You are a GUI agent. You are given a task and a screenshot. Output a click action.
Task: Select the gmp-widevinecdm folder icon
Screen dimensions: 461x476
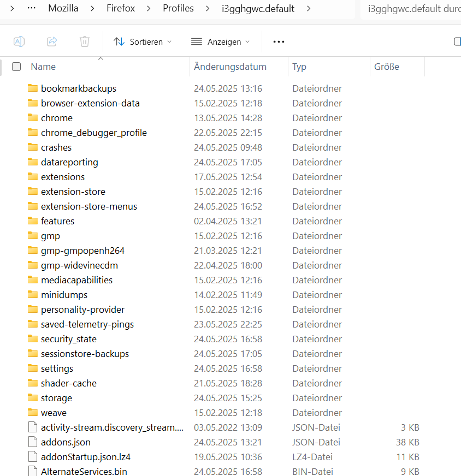[33, 265]
